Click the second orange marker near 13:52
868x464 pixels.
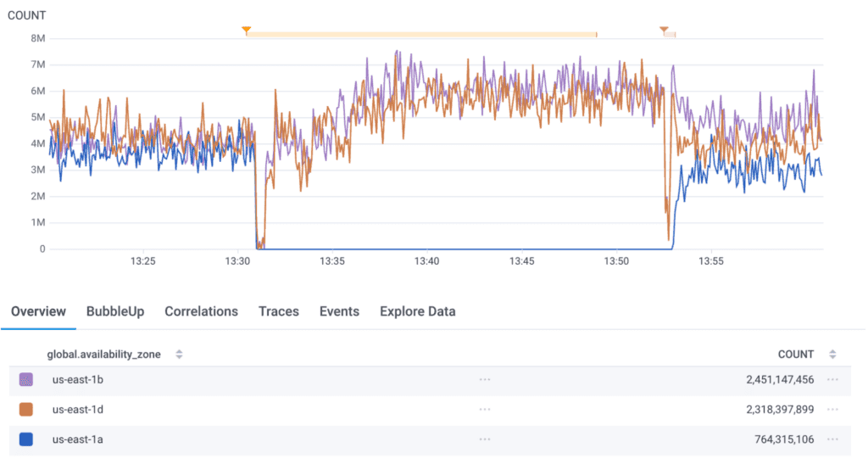664,31
